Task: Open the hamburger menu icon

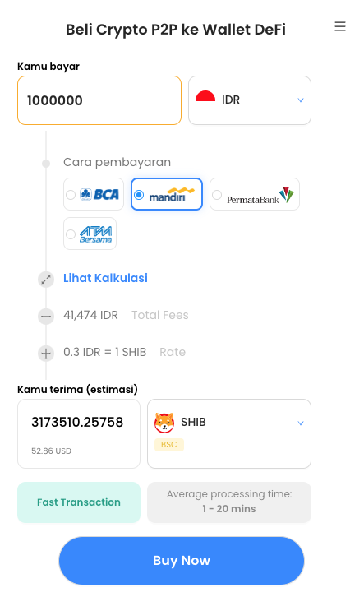Action: pyautogui.click(x=340, y=26)
